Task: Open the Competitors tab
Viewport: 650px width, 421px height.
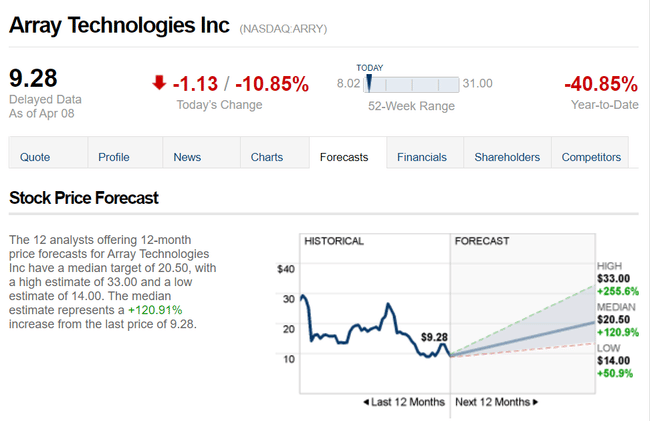Action: [591, 157]
